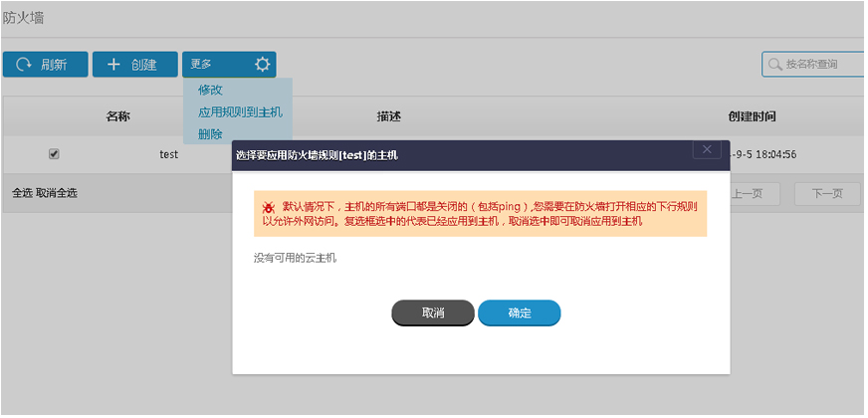Screen dimensions: 868x418
Task: Toggle the checkbox for the test row
Action: 54,154
